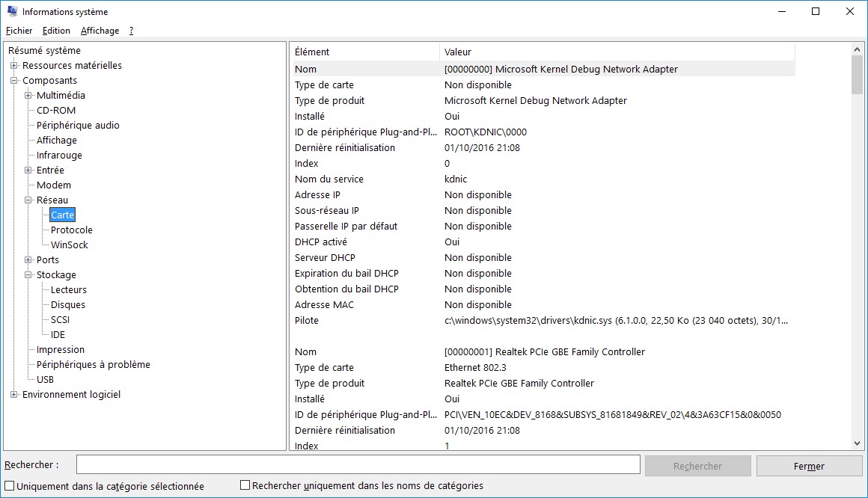Image resolution: width=868 pixels, height=498 pixels.
Task: Open the Fichier menu
Action: click(19, 31)
